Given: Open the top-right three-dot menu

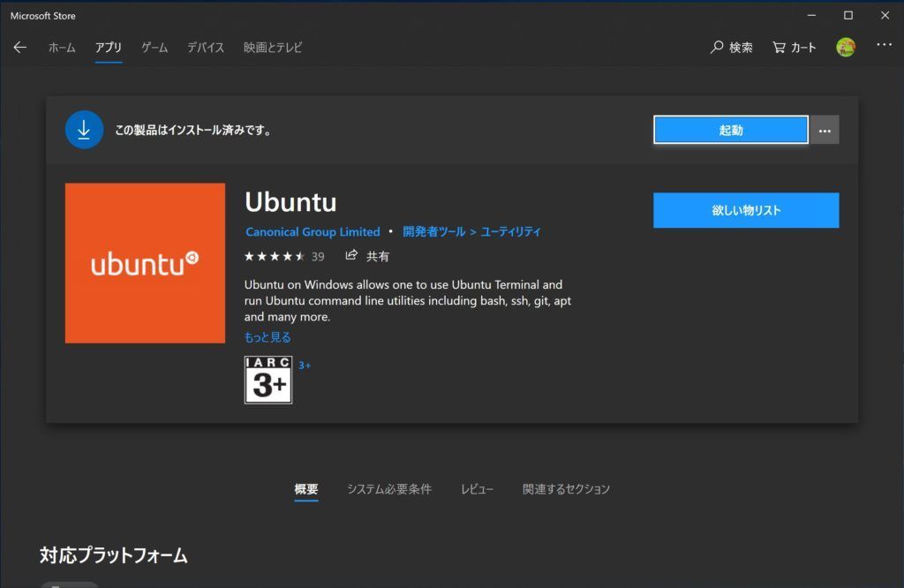Looking at the screenshot, I should [x=884, y=45].
